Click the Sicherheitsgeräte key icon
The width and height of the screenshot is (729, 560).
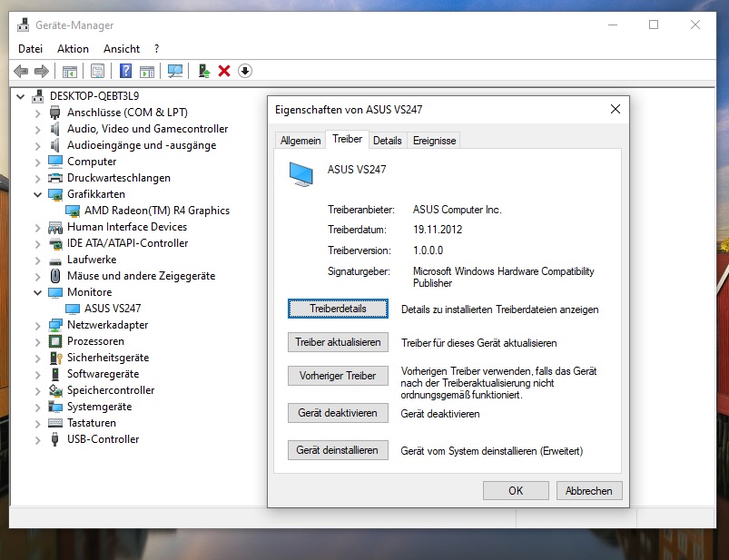[x=55, y=358]
